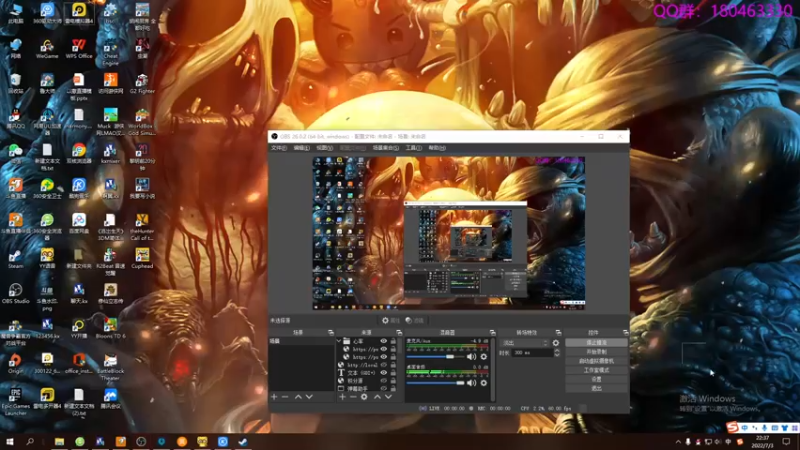Pop out the 转场特效 dock float icon
800x450 pixels.
(x=558, y=333)
